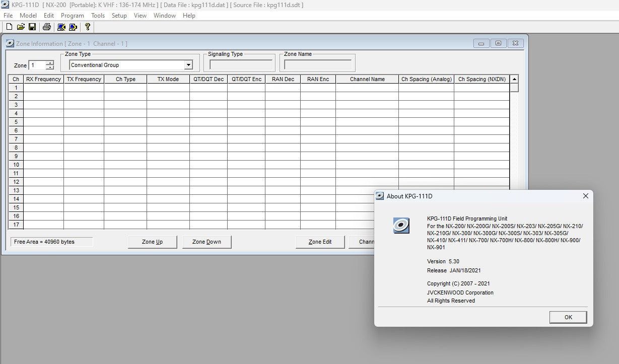Click the yellow question mark help icon
This screenshot has height=364, width=619.
pos(87,27)
